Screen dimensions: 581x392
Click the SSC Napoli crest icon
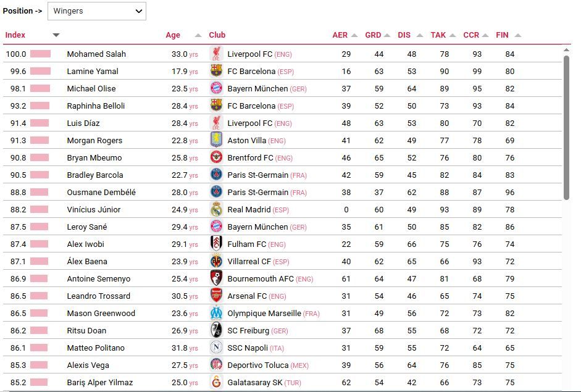coord(216,348)
